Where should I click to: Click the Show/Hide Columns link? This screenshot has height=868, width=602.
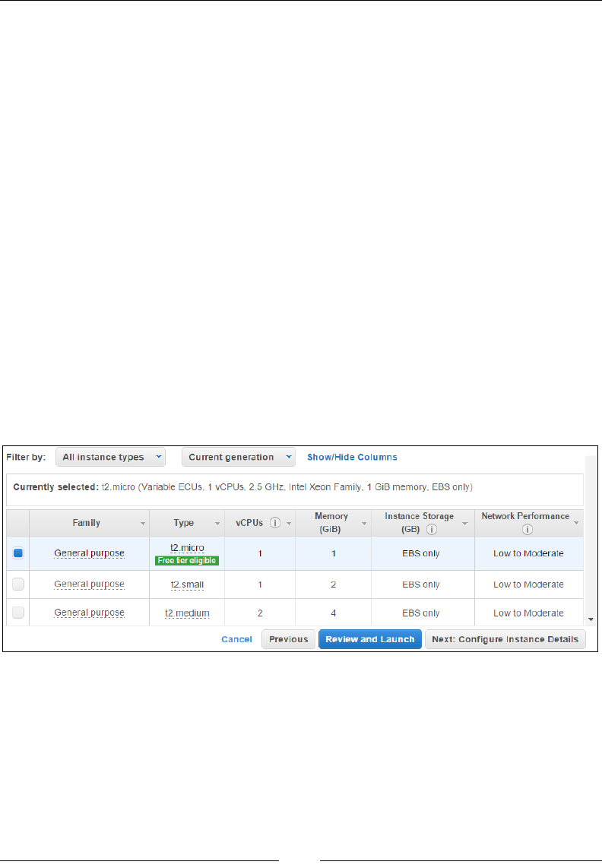pyautogui.click(x=352, y=458)
